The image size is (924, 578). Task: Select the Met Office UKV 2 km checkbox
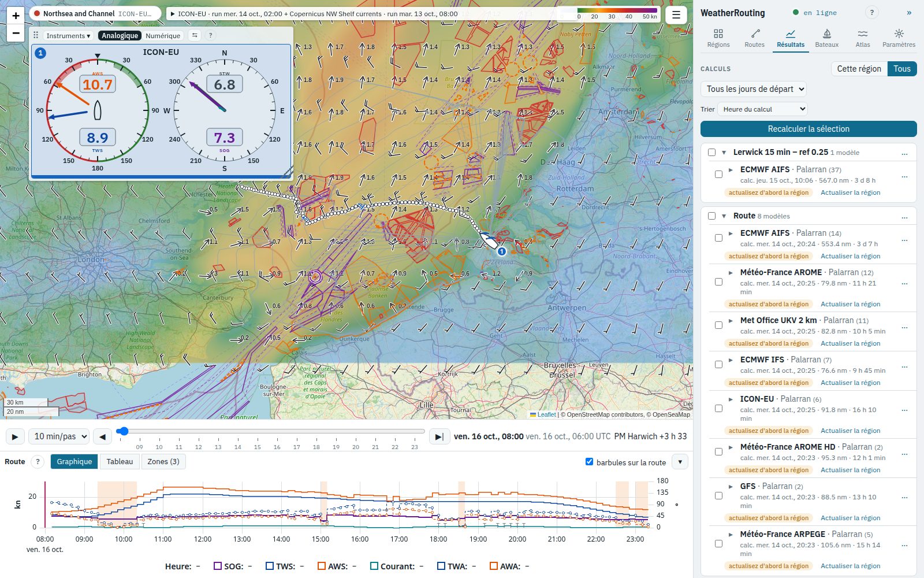tap(718, 325)
